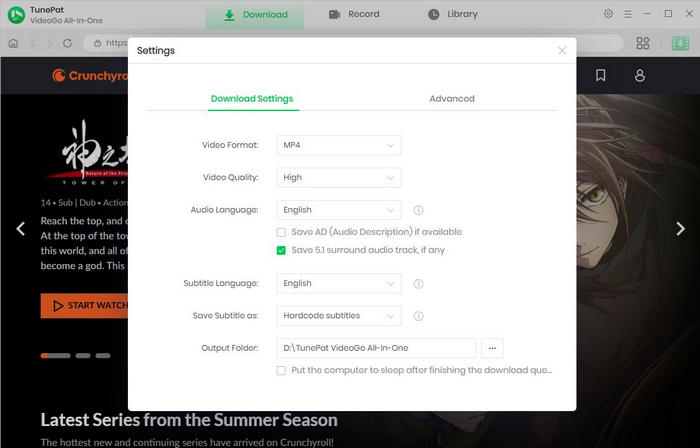Go to browser home page icon

13,43
